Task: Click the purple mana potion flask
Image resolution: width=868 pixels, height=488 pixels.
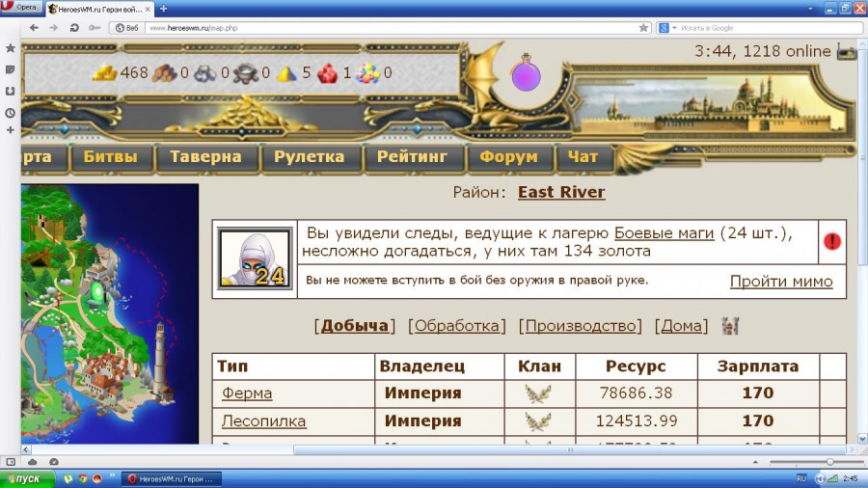Action: [x=526, y=73]
